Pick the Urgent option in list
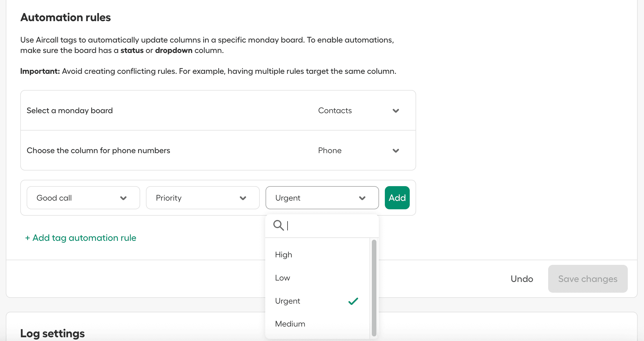 click(288, 301)
